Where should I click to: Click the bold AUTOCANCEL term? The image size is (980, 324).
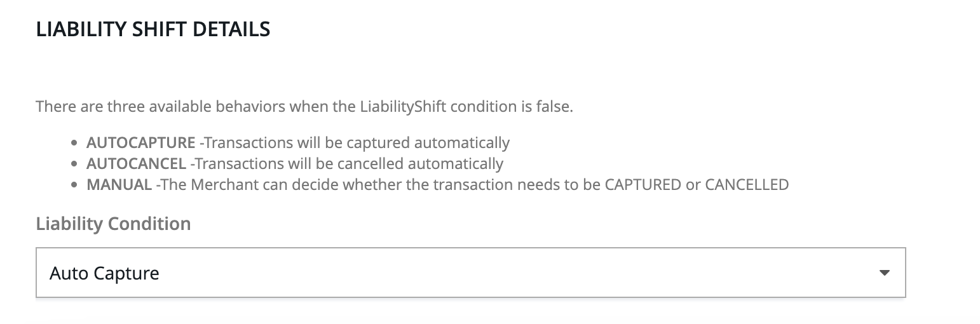coord(136,163)
